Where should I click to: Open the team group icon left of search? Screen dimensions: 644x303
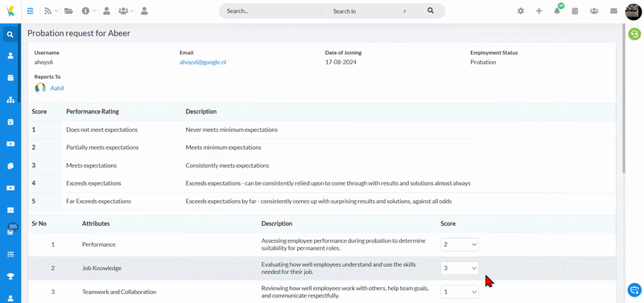pyautogui.click(x=123, y=11)
